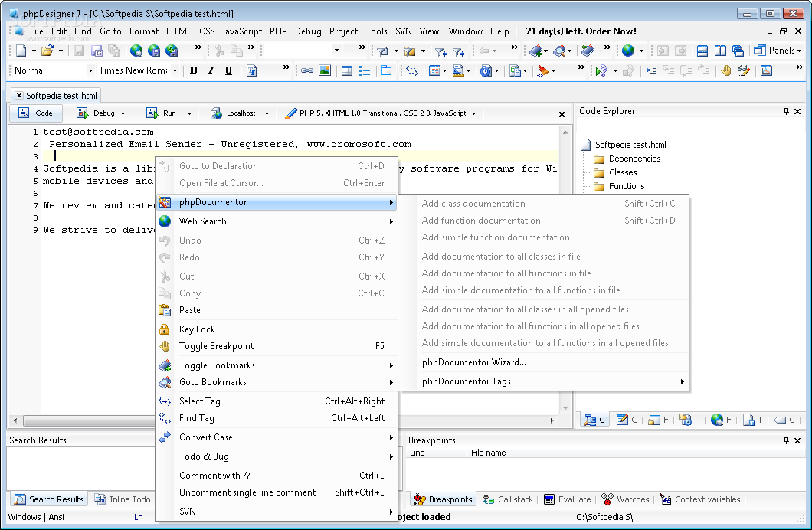Click the New file icon
The height and width of the screenshot is (530, 812).
click(21, 51)
